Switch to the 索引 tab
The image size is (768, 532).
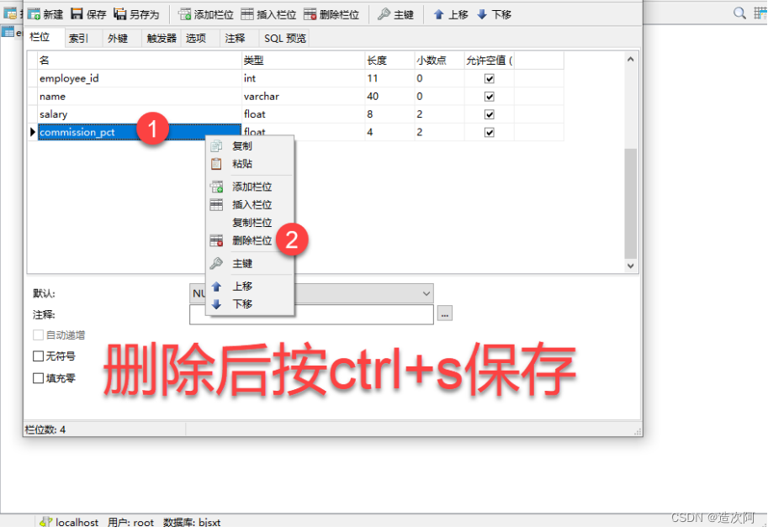[x=80, y=37]
